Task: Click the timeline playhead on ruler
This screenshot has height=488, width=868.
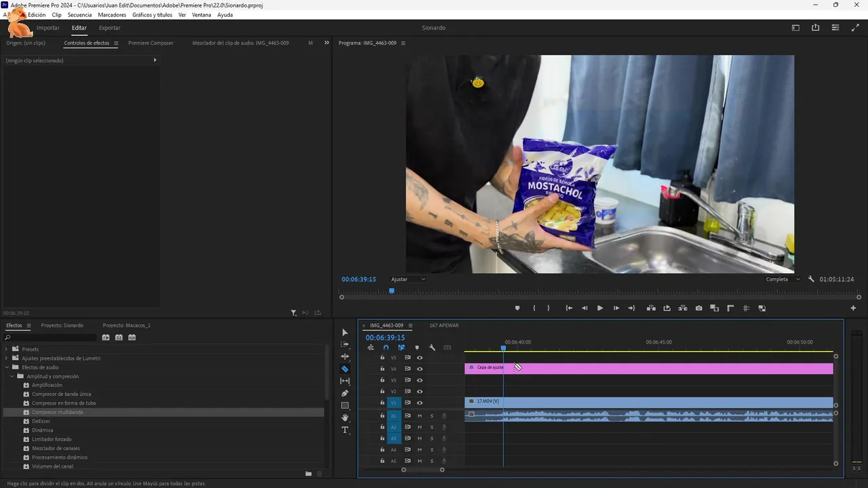Action: pyautogui.click(x=503, y=348)
